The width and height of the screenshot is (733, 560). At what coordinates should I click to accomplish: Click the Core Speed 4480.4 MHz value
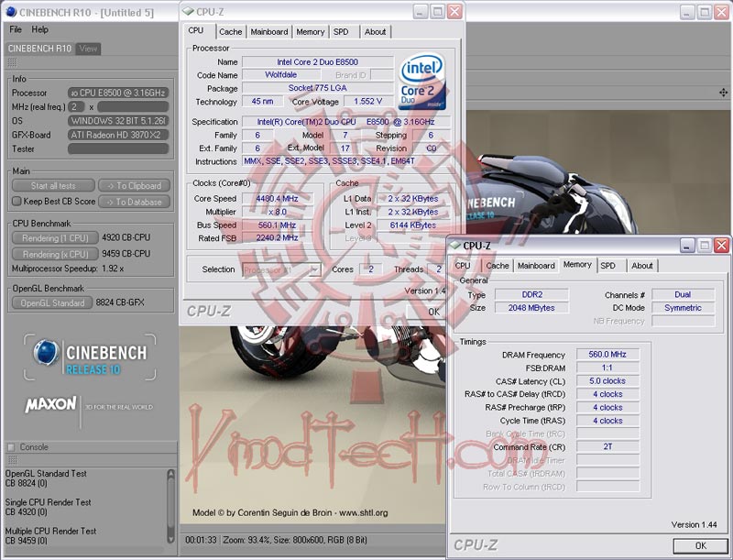pyautogui.click(x=278, y=199)
